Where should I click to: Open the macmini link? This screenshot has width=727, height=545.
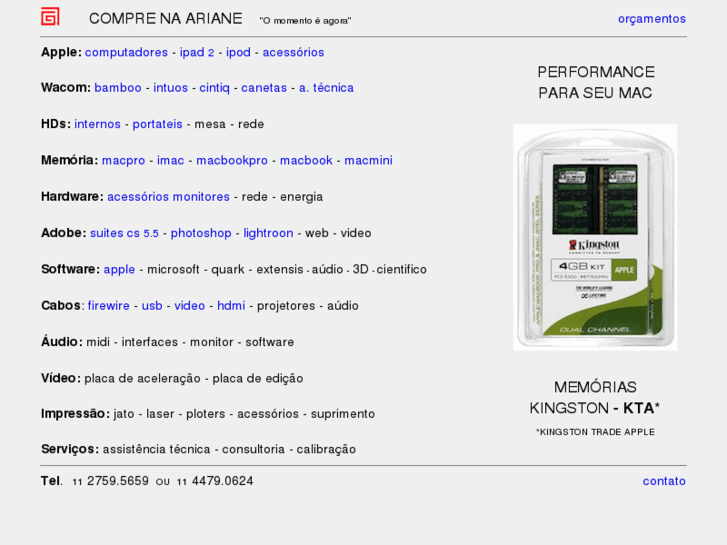tap(369, 160)
